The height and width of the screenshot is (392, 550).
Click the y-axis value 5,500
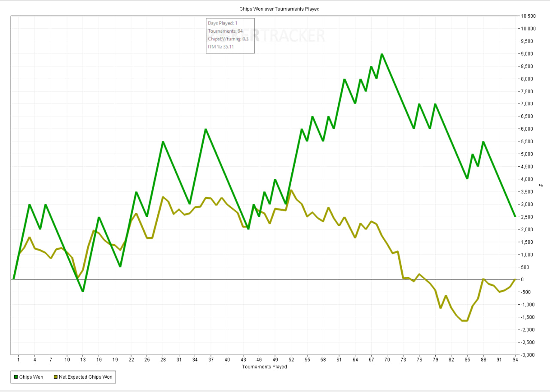click(x=527, y=141)
